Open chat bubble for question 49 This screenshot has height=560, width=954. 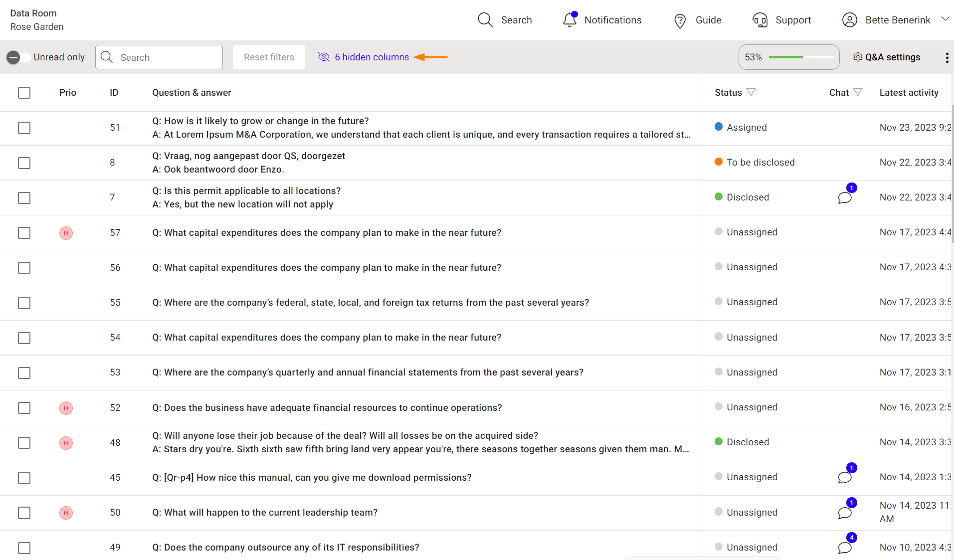click(x=844, y=548)
